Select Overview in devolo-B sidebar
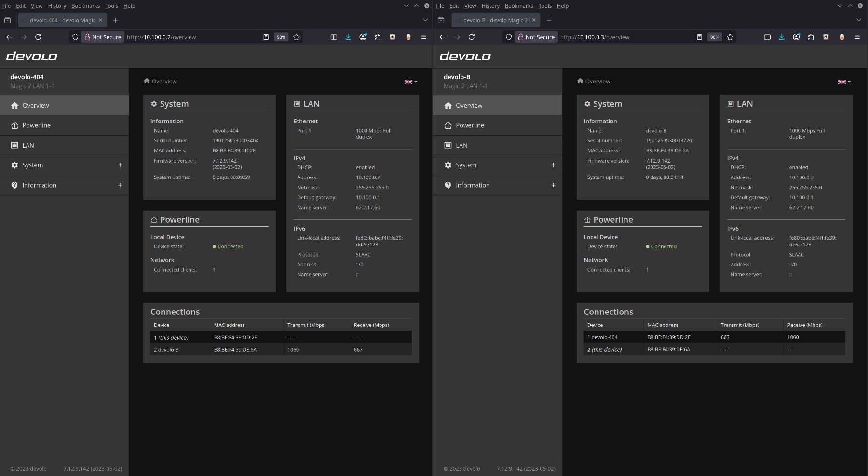Image resolution: width=868 pixels, height=476 pixels. [498, 105]
